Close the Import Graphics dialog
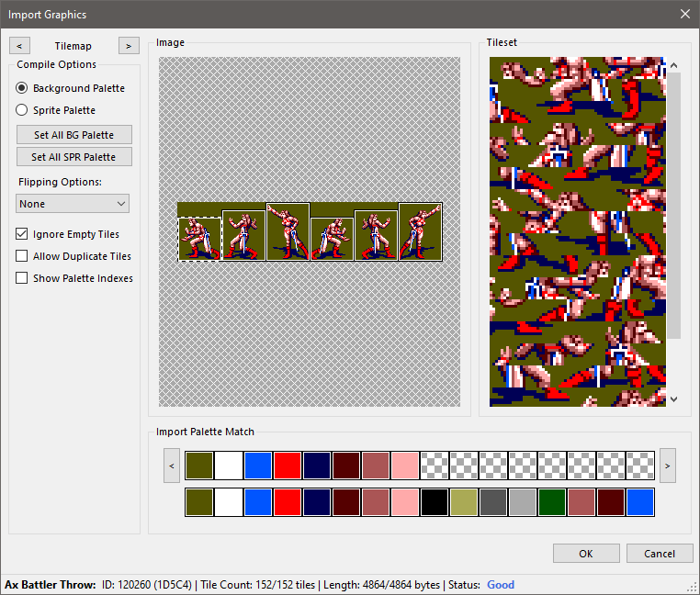 pyautogui.click(x=684, y=15)
